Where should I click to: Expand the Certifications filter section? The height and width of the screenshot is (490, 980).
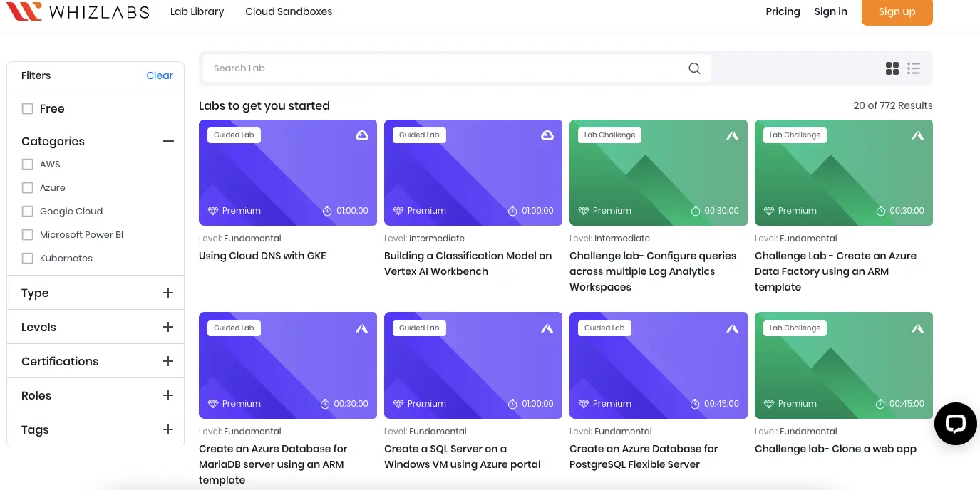click(x=168, y=361)
